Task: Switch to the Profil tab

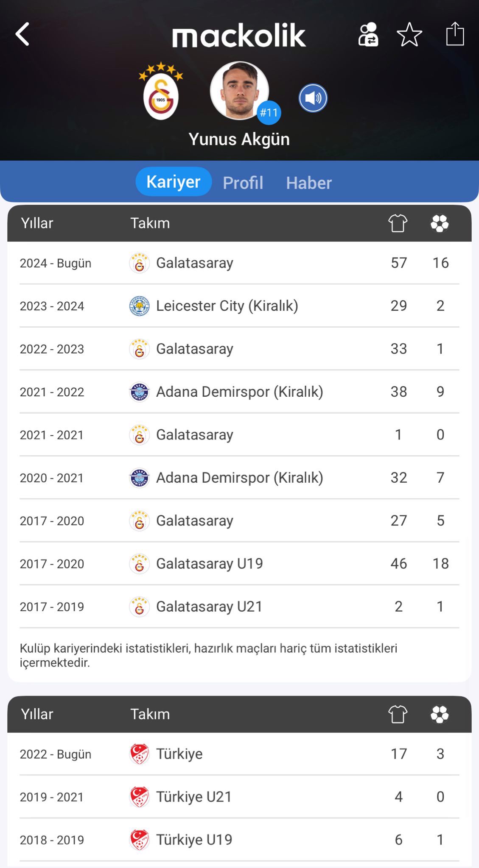Action: point(243,183)
